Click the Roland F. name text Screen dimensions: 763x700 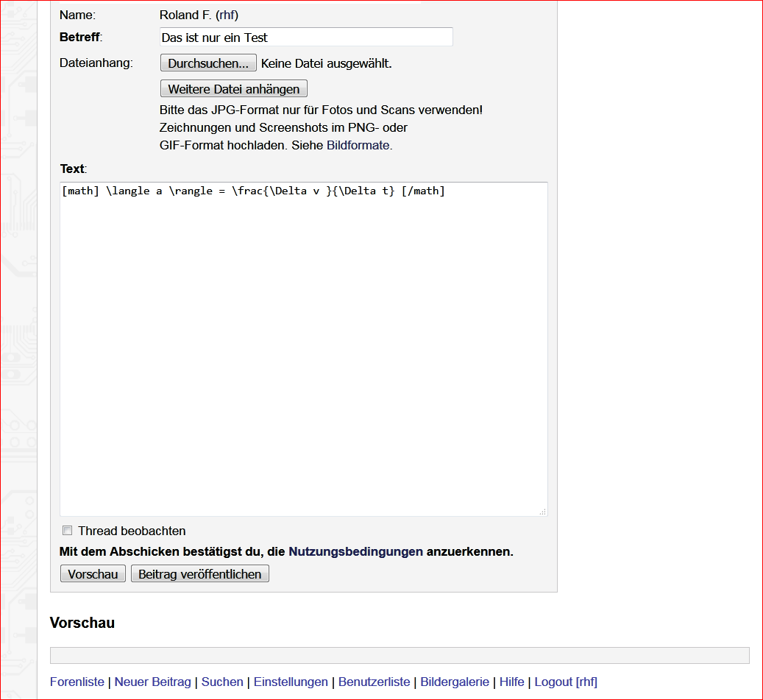pos(185,15)
